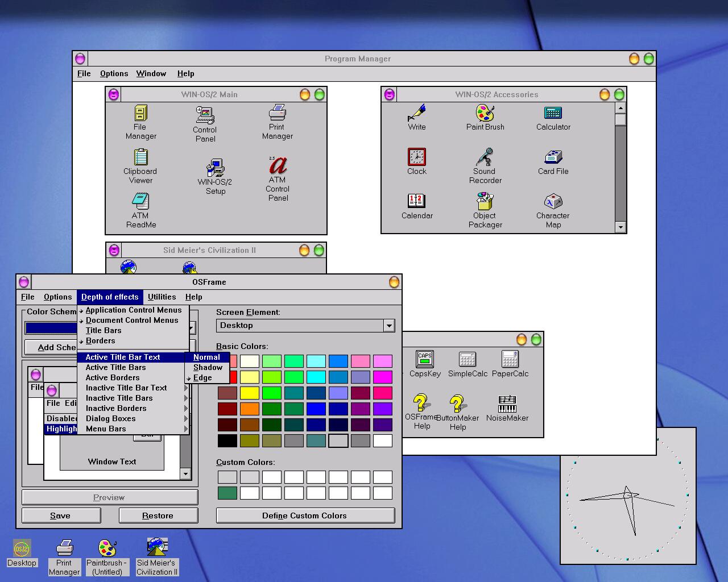Launch the ATM Control Panel icon
728x582 pixels.
click(278, 166)
